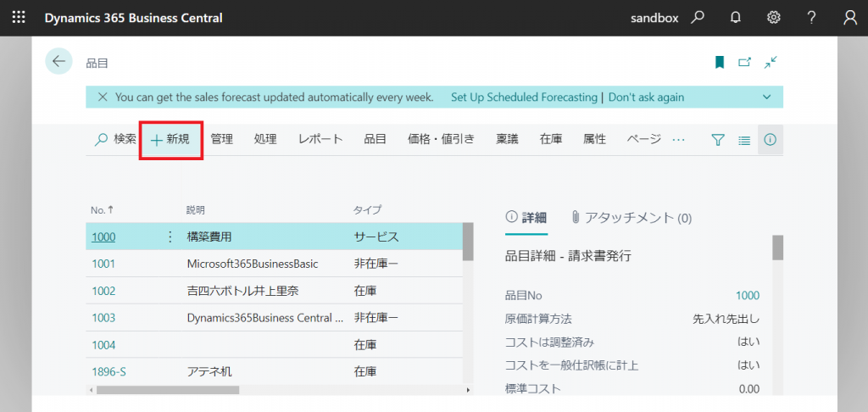This screenshot has width=868, height=412.
Task: Bookmark this 品目 page
Action: coord(720,62)
